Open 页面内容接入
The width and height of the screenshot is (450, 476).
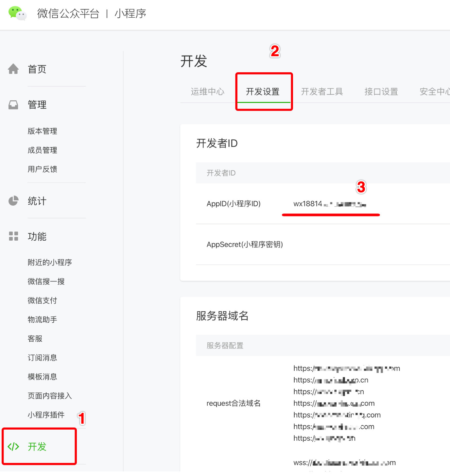(x=50, y=396)
